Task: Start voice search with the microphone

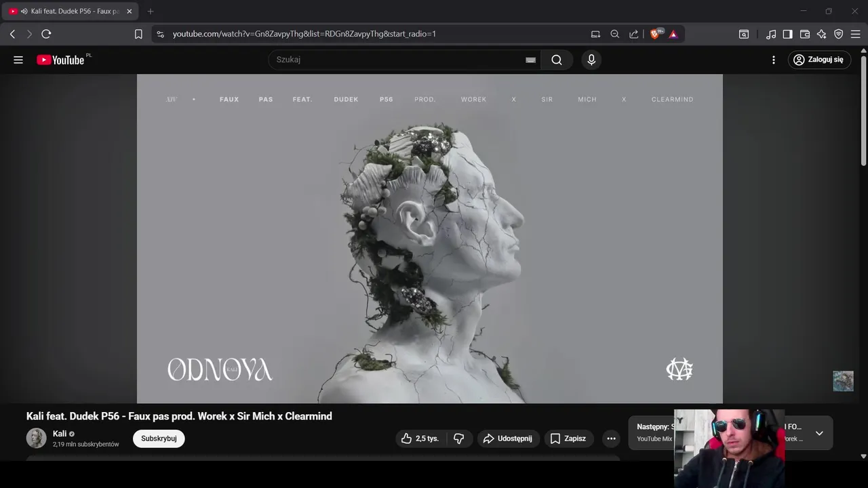Action: (x=591, y=60)
